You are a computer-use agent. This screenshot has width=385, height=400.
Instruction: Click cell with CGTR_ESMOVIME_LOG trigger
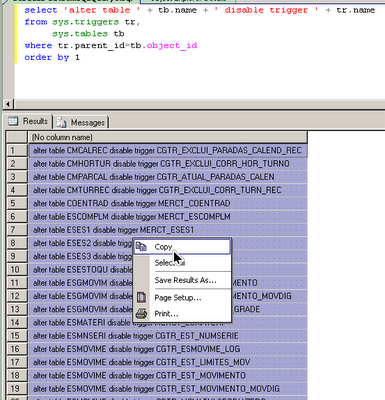(x=168, y=349)
